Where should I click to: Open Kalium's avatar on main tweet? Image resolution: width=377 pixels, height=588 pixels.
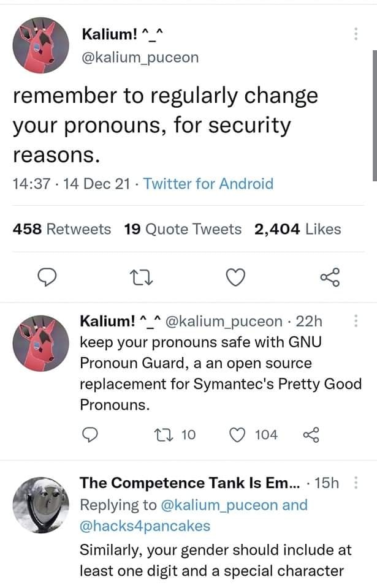click(x=40, y=45)
